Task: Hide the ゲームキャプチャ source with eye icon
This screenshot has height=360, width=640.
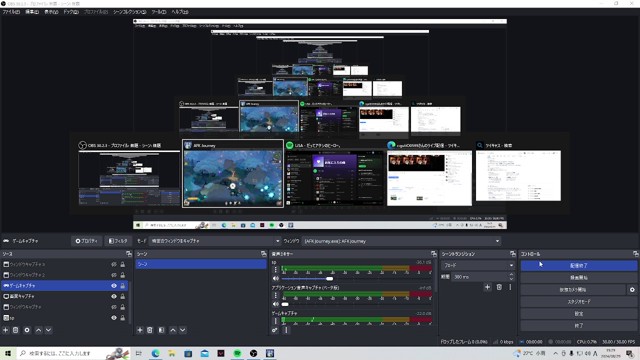Action: pos(114,286)
